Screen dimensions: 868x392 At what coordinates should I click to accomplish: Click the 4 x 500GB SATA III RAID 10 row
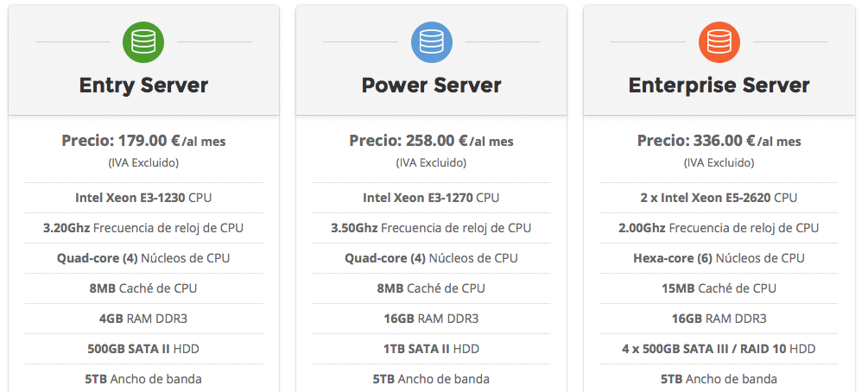(x=719, y=349)
